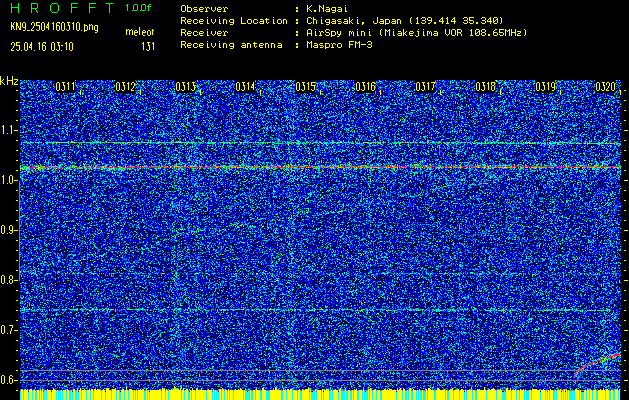Click the 0320 time marker

(x=605, y=87)
